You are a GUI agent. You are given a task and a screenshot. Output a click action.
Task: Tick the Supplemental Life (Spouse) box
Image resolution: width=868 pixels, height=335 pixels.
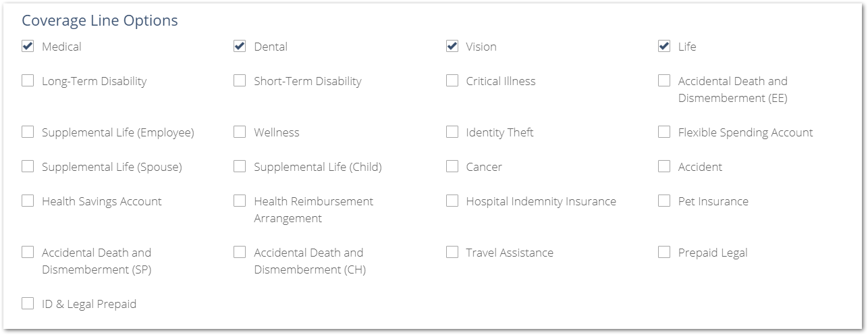click(x=28, y=166)
